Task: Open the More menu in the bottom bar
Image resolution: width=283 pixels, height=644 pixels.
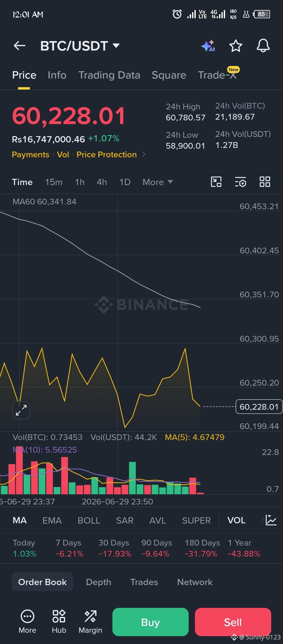Action: point(28,622)
